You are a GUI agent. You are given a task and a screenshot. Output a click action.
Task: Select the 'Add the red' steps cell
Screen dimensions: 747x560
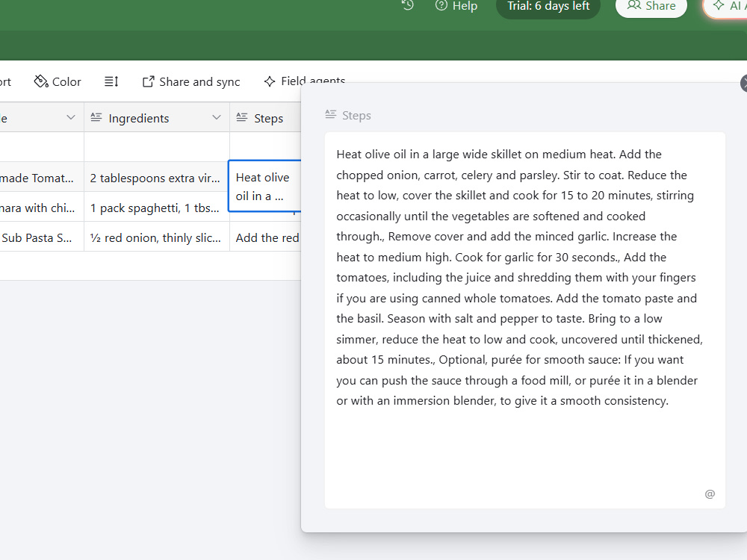point(265,238)
